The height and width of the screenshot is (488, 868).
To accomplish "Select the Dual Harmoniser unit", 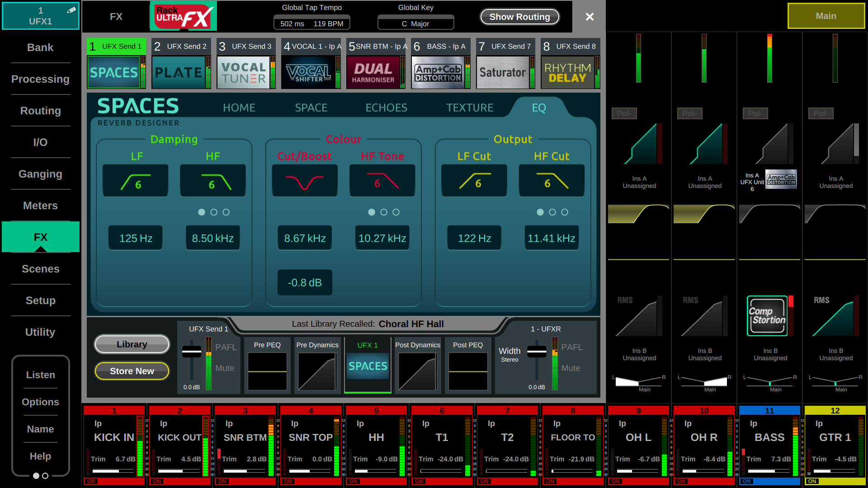I will [373, 72].
